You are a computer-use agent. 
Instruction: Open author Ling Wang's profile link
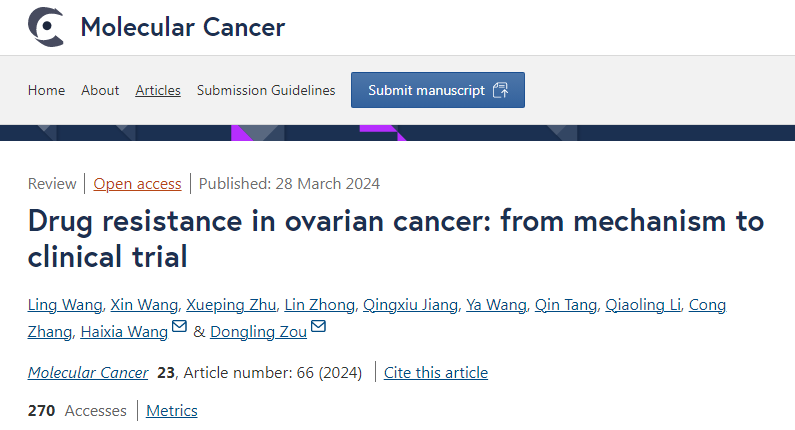coord(65,305)
